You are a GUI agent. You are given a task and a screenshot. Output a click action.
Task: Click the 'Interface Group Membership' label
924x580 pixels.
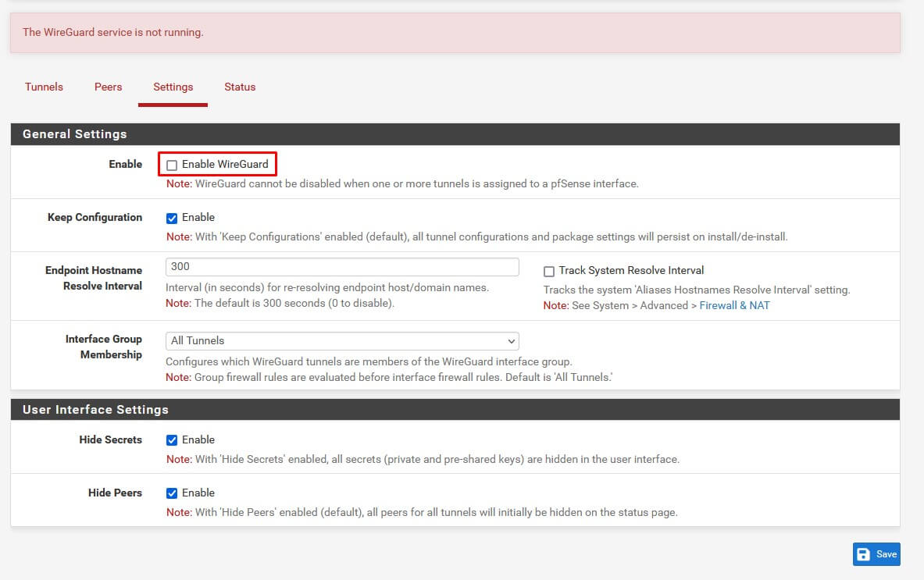click(104, 347)
